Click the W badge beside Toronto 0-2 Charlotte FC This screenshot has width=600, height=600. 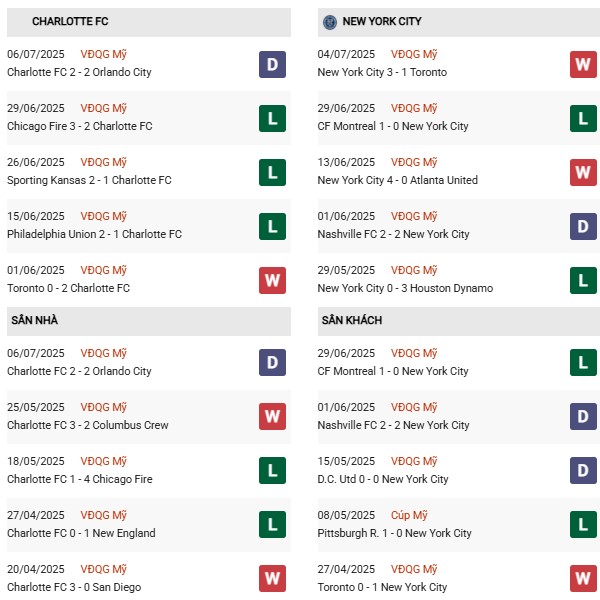(272, 281)
